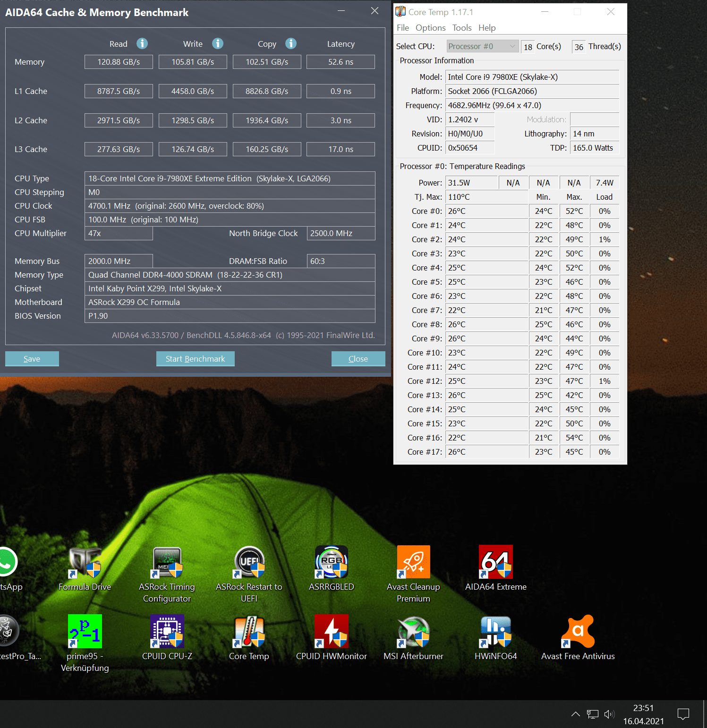Click the Core #16 max temperature 54°C
Image resolution: width=707 pixels, height=728 pixels.
pyautogui.click(x=574, y=438)
